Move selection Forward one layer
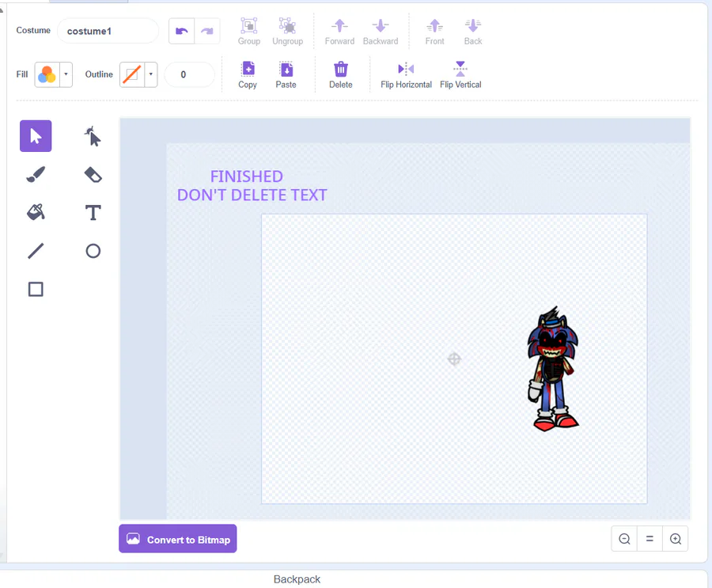 tap(339, 32)
